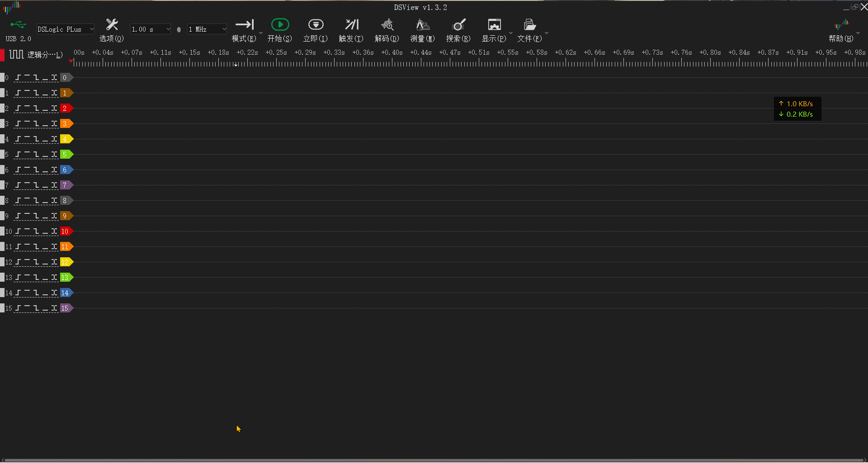Click the USB 2.0 connection icon
This screenshot has width=868, height=463.
click(x=18, y=25)
